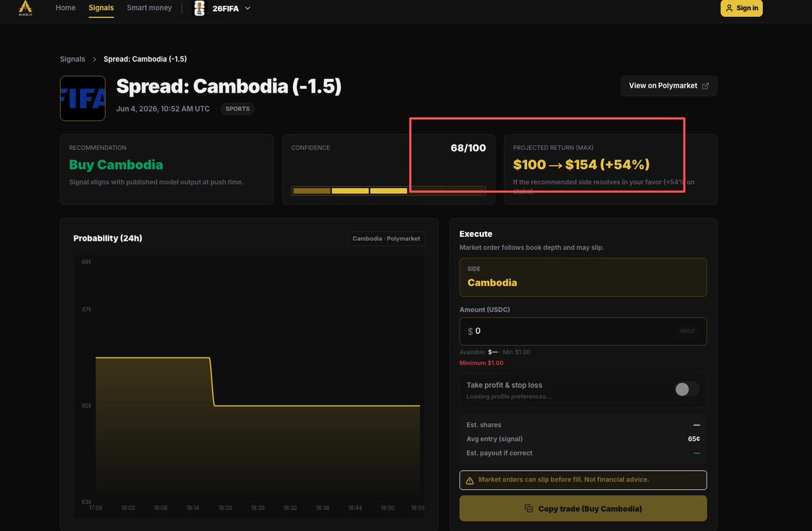Click the confidence progress bar
This screenshot has width=812, height=531.
pos(388,191)
